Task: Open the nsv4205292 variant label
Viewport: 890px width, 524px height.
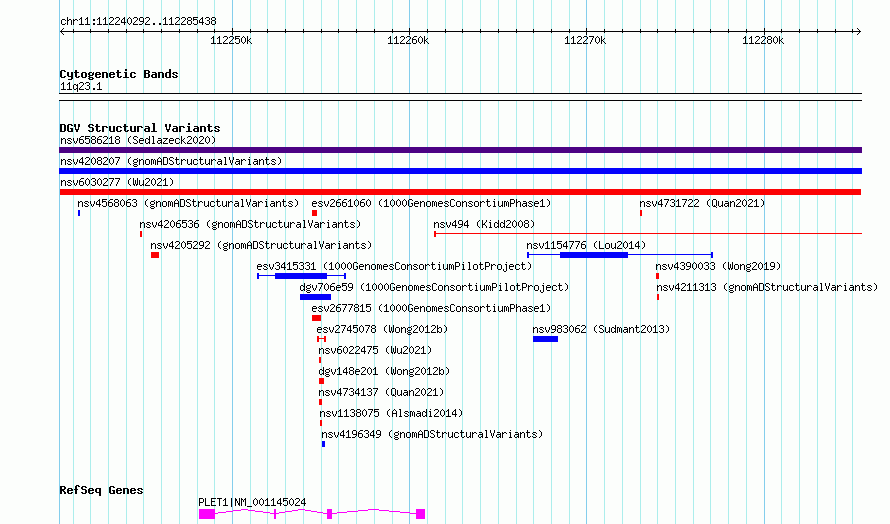Action: coord(261,245)
